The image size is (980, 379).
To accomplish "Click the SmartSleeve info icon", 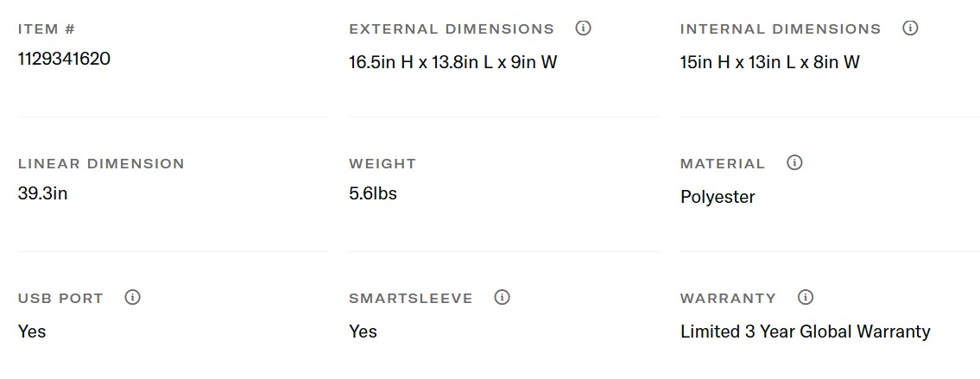I will pyautogui.click(x=502, y=298).
